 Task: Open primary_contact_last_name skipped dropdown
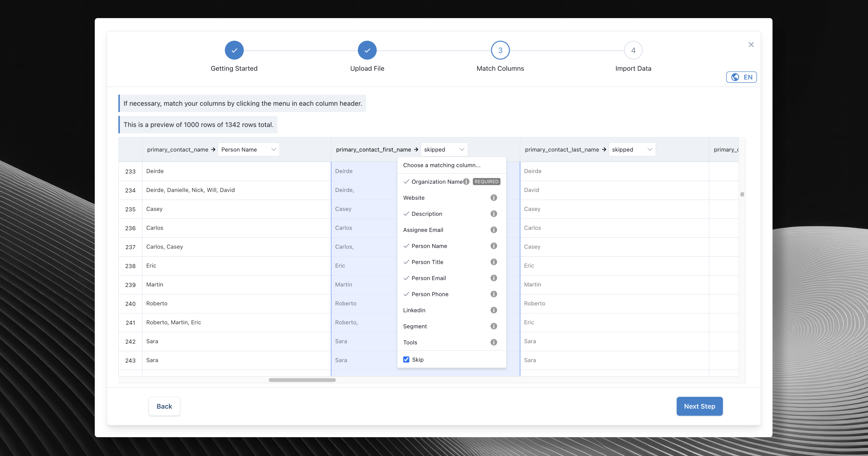point(632,149)
